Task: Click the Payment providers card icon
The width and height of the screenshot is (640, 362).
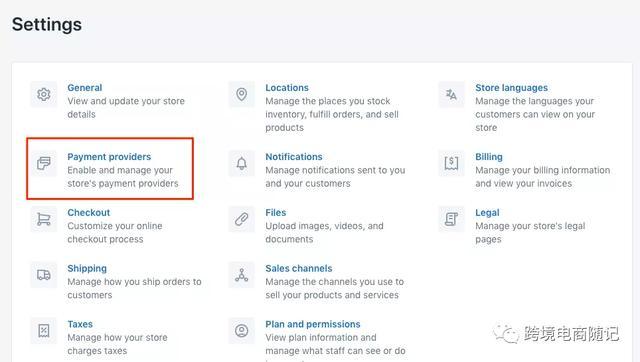Action: [44, 163]
